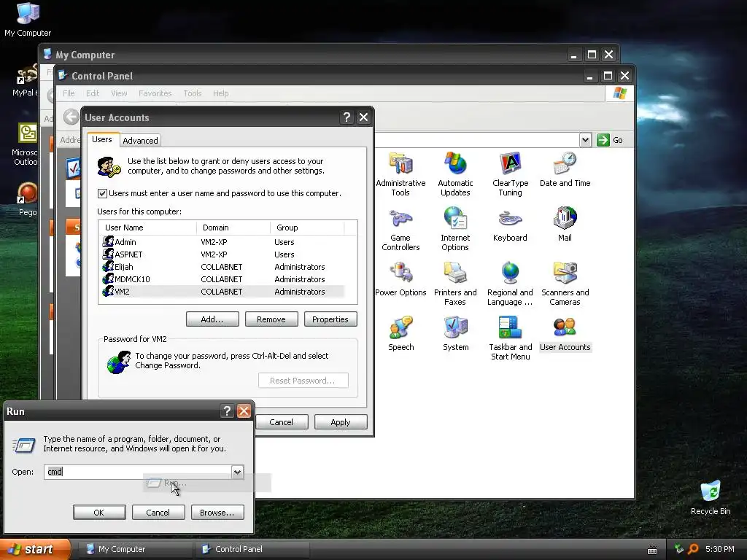Open Power Options icon

pos(400,279)
